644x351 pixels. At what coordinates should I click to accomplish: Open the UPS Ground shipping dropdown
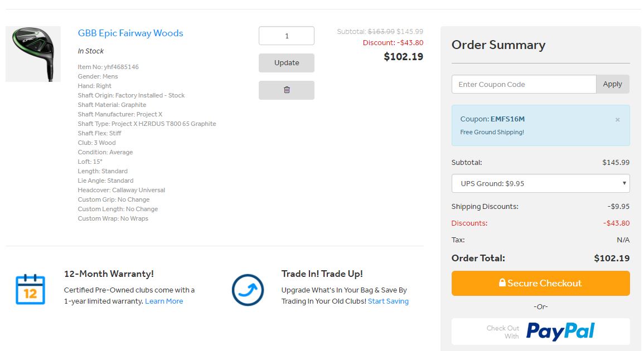coord(540,183)
